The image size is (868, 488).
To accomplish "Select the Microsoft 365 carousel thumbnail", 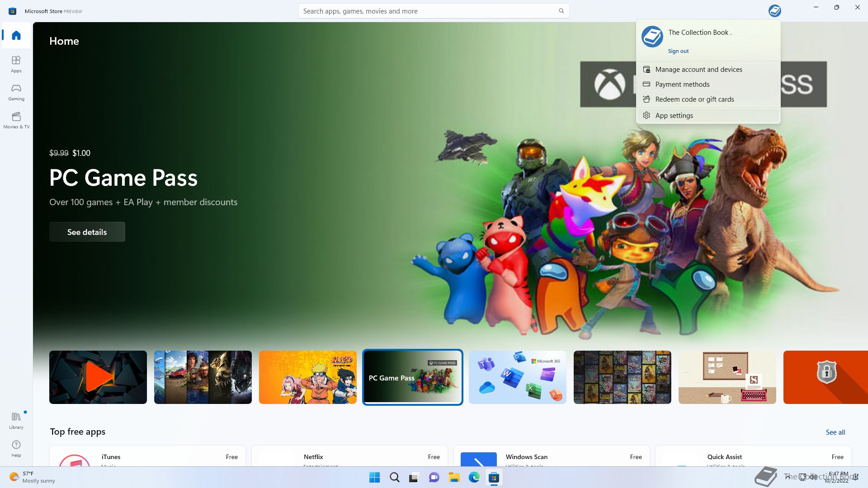I will (518, 377).
